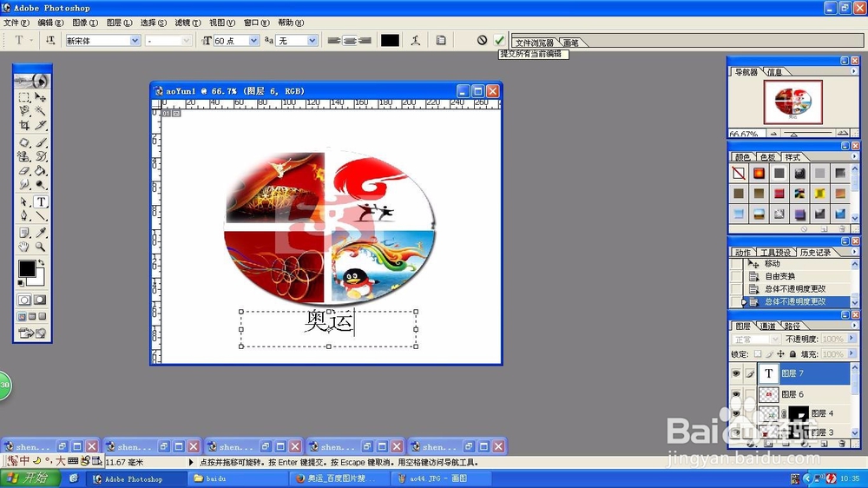868x488 pixels.
Task: Select the Move tool in toolbox
Action: tap(41, 97)
